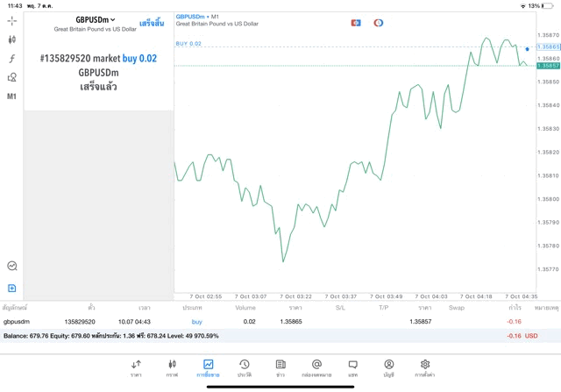Click the current price 1.35857 cell

(421, 322)
